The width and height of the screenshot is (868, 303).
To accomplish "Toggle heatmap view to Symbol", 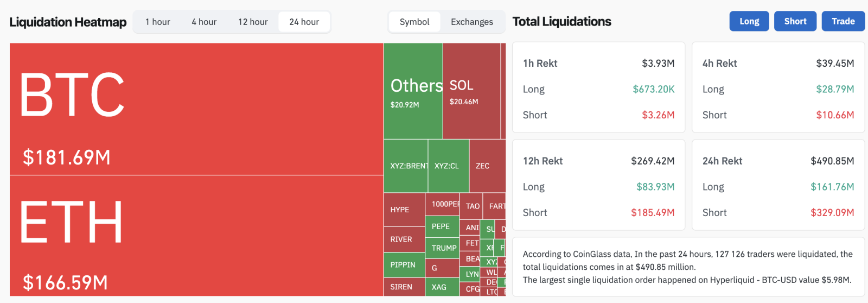I will tap(414, 22).
